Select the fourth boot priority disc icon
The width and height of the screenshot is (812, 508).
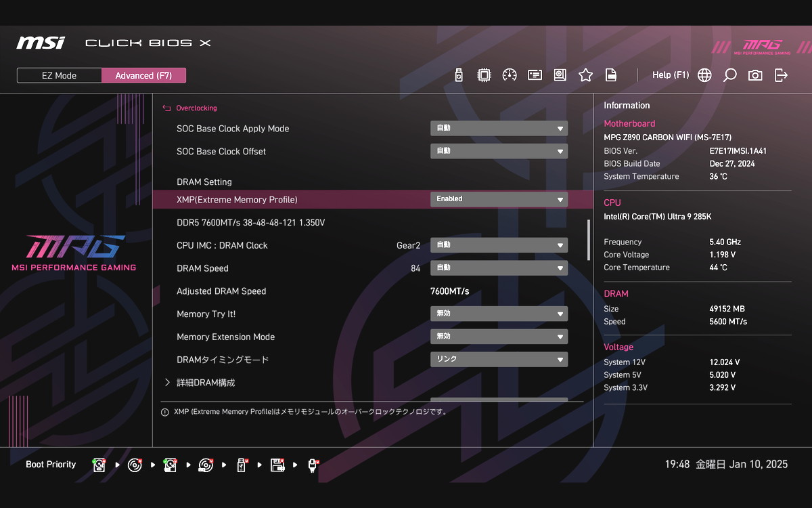[206, 465]
